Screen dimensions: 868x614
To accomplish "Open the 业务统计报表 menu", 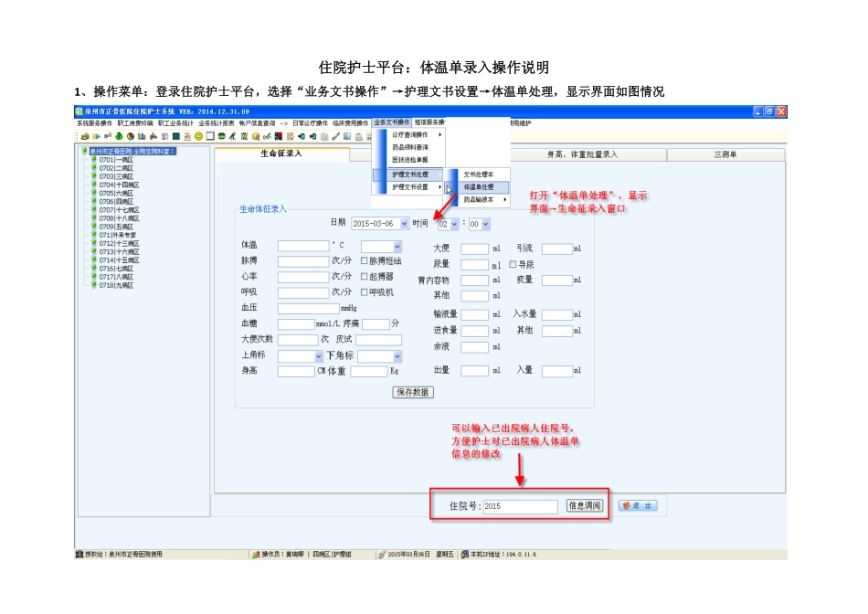I will pyautogui.click(x=217, y=123).
